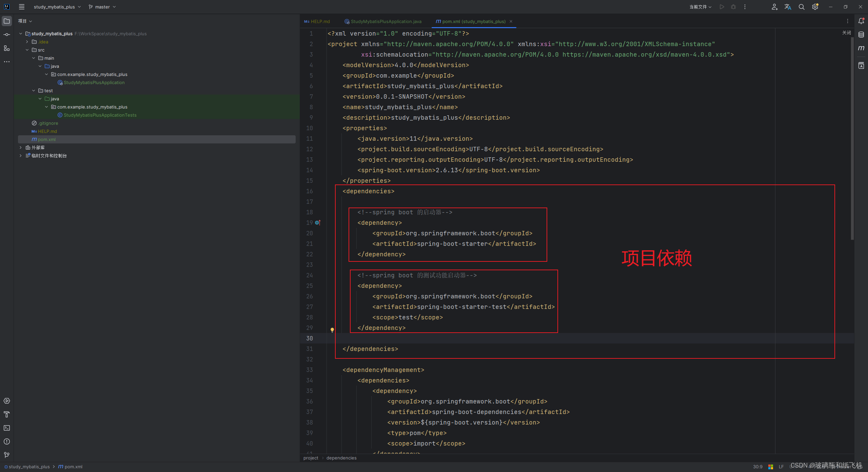Open the Problems tool window
The width and height of the screenshot is (868, 472).
tap(7, 441)
